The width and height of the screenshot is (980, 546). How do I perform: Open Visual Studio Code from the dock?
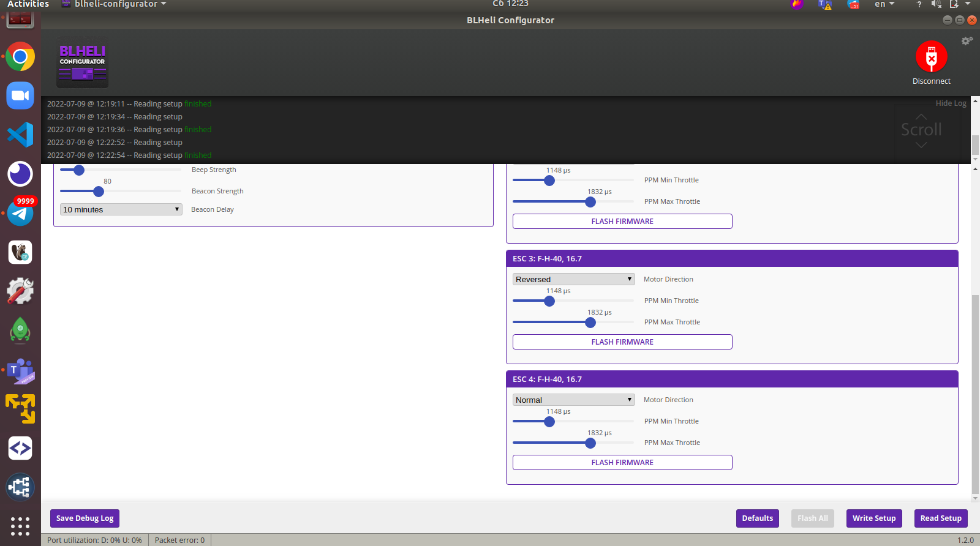(20, 135)
